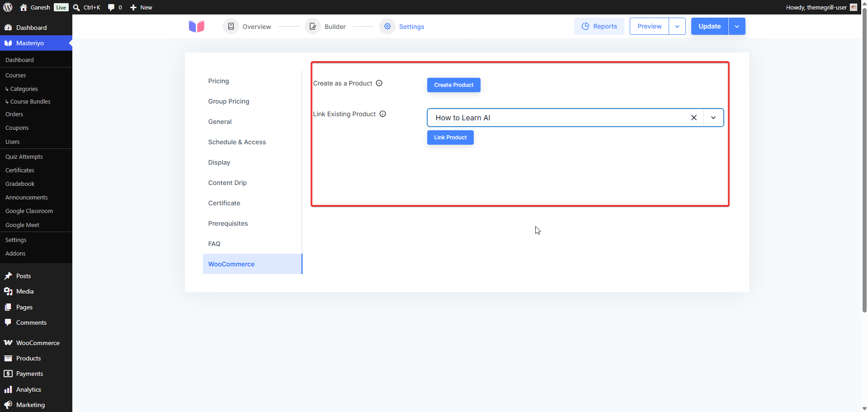Click the WordPress logo icon
868x412 pixels.
pos(8,7)
